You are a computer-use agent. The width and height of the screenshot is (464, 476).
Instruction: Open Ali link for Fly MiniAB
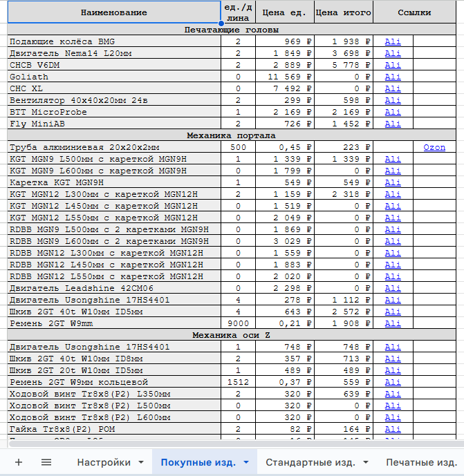click(393, 124)
